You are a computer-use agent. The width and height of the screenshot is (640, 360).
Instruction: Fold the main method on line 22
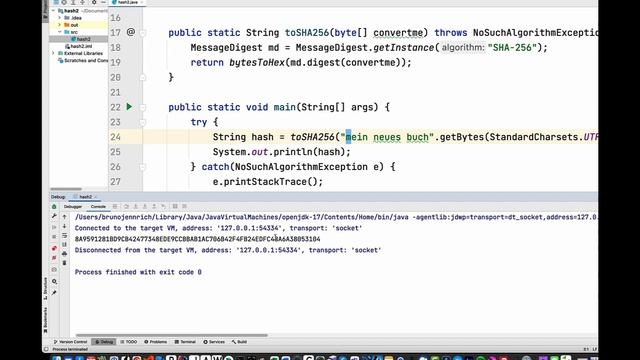point(143,107)
